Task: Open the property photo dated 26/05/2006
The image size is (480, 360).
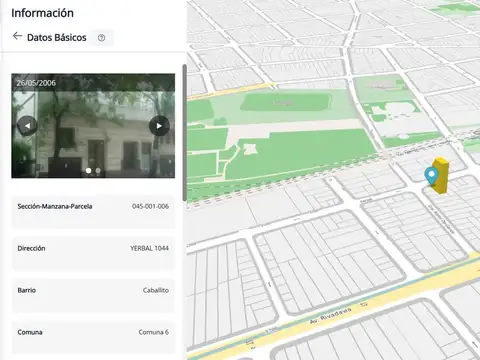Action: coord(93,126)
